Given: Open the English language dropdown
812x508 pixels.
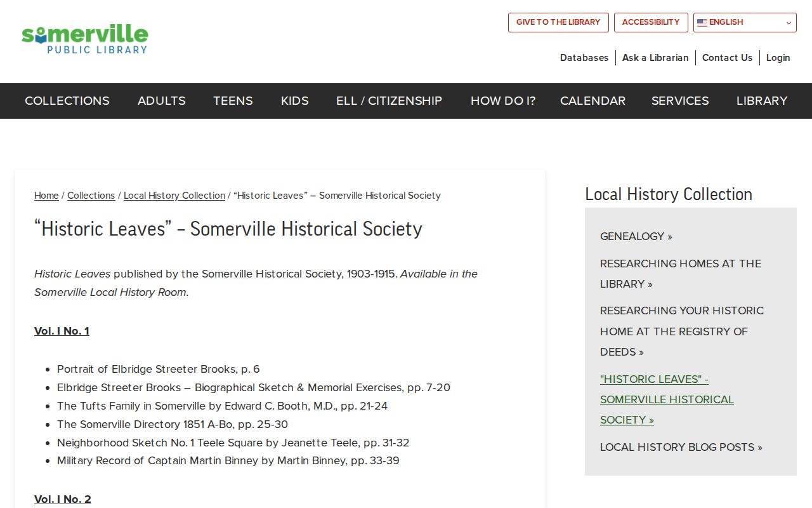Looking at the screenshot, I should click(x=745, y=22).
